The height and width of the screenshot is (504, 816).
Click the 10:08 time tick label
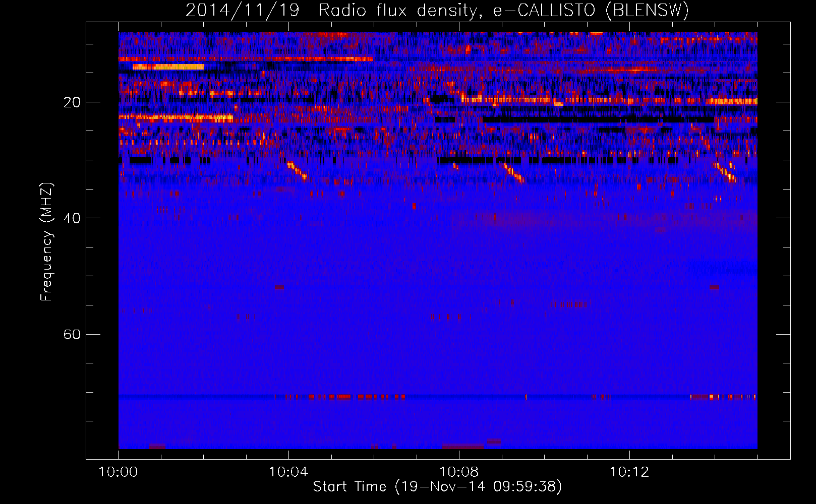coord(459,472)
